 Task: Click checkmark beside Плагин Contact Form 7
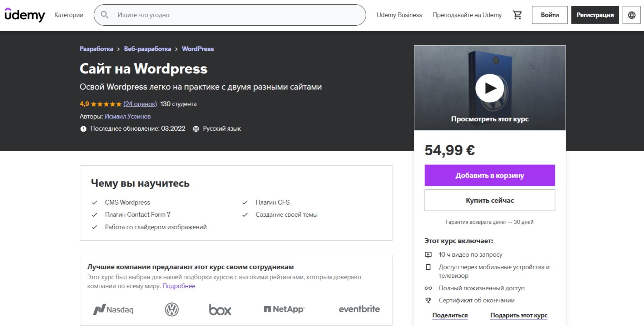point(94,215)
